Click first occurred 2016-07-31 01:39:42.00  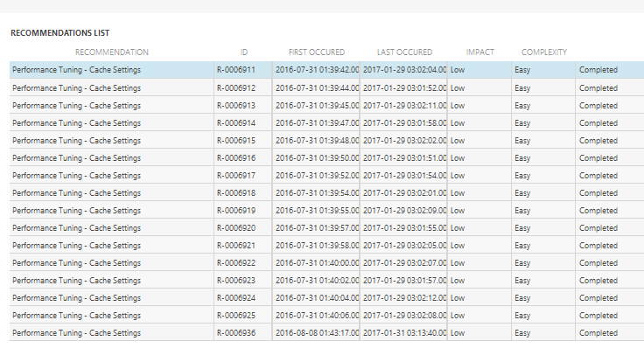click(x=317, y=70)
